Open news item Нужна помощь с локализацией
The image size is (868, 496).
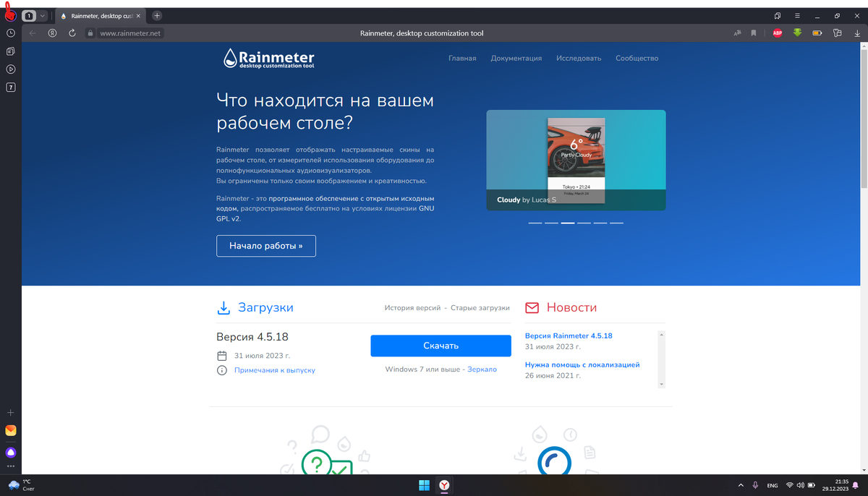[582, 365]
